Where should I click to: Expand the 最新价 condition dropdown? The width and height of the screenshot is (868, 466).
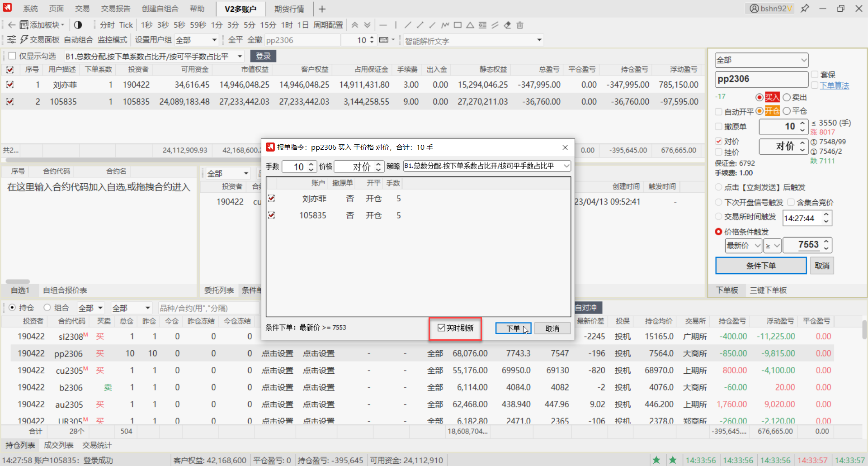743,246
